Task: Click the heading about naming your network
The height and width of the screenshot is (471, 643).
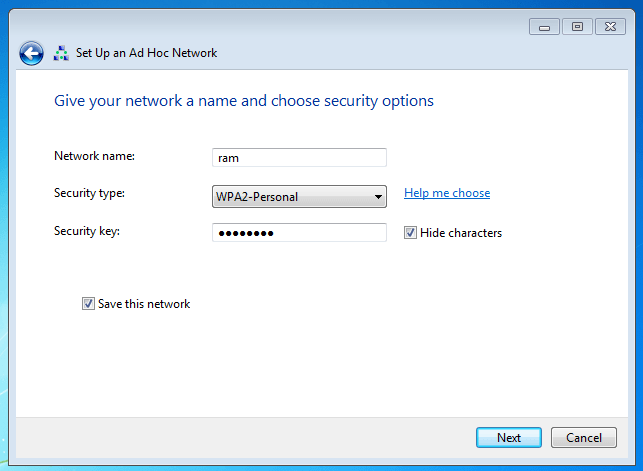Action: point(243,101)
